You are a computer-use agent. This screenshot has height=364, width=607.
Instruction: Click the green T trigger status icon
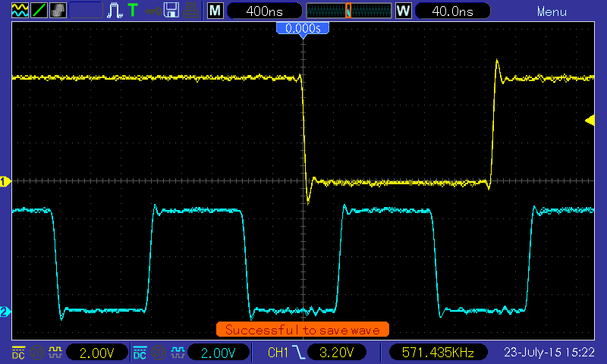coord(133,11)
